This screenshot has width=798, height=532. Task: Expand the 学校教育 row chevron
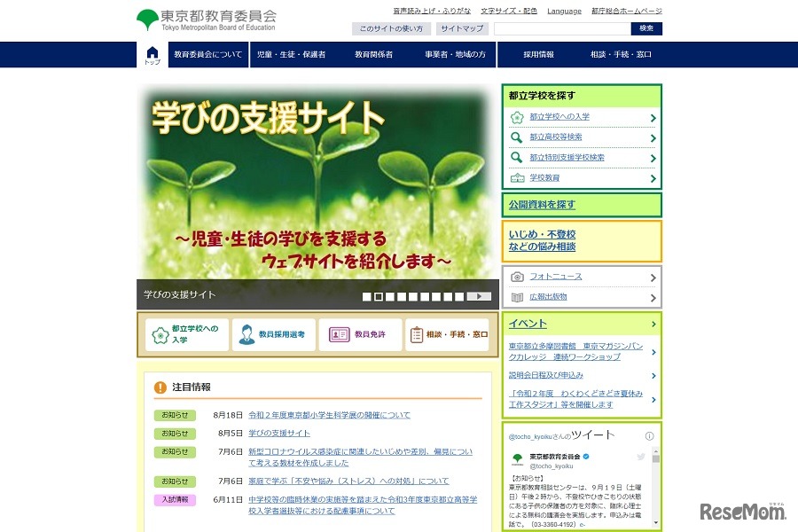click(x=653, y=177)
